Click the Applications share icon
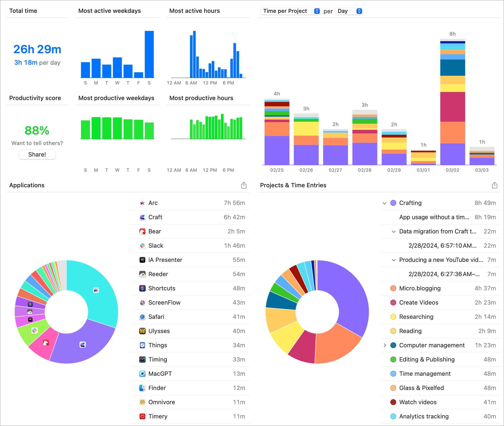The image size is (504, 426). pos(244,185)
